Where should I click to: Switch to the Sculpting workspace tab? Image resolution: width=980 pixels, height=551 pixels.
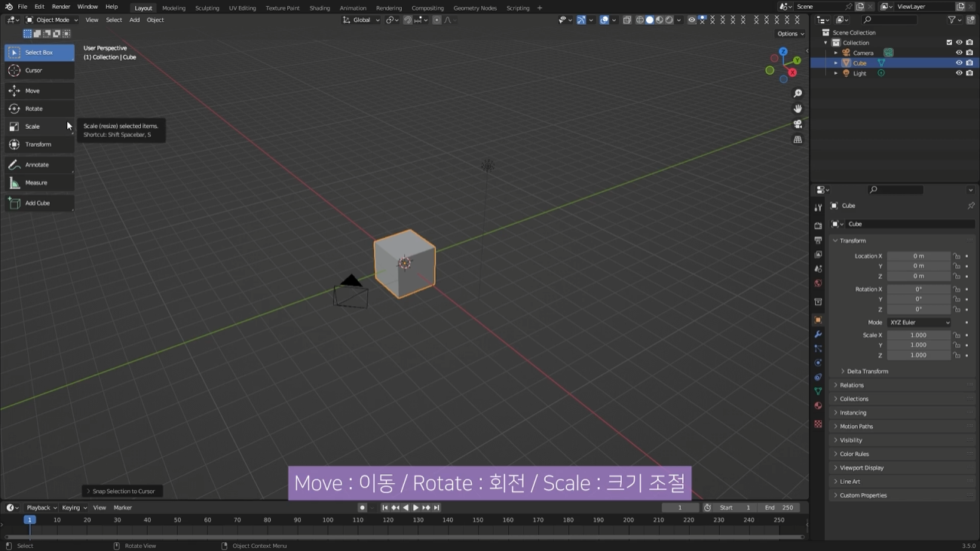click(207, 8)
